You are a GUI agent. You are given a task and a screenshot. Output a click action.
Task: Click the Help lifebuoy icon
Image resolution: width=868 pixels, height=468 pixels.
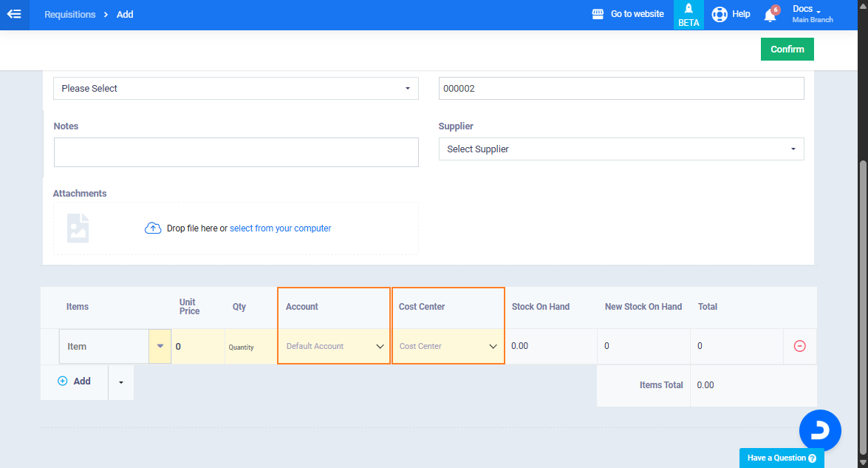(720, 14)
